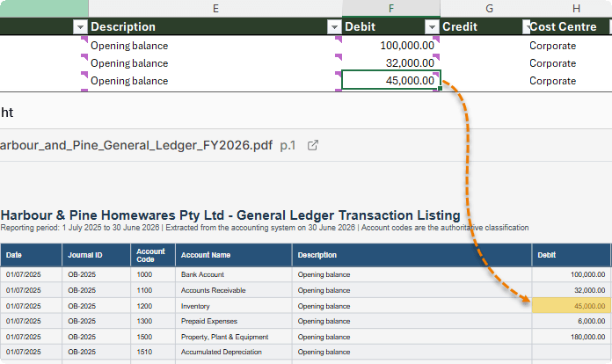Click 32,000.00 in the PDF Debit column
612x364 pixels.
click(x=589, y=290)
